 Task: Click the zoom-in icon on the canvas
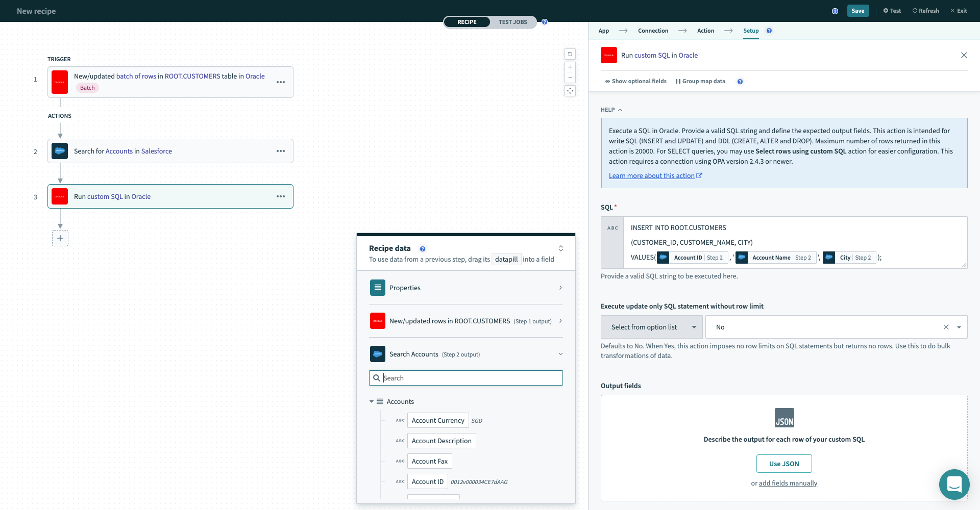570,67
